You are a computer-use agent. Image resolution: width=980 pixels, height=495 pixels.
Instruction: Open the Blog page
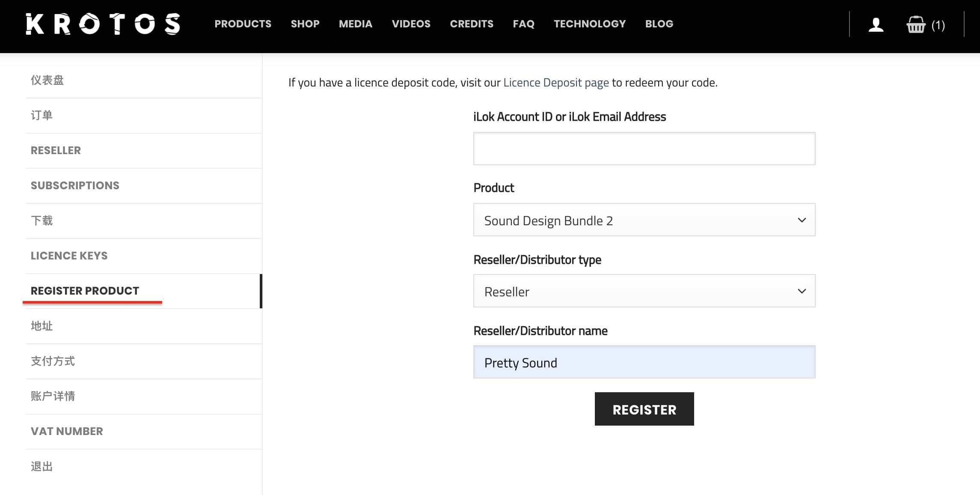tap(659, 24)
